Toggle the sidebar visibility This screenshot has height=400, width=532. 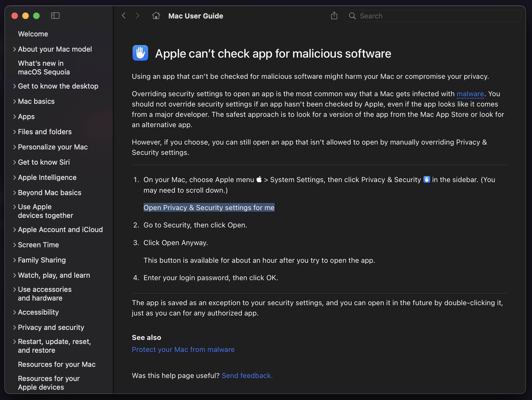pos(55,15)
